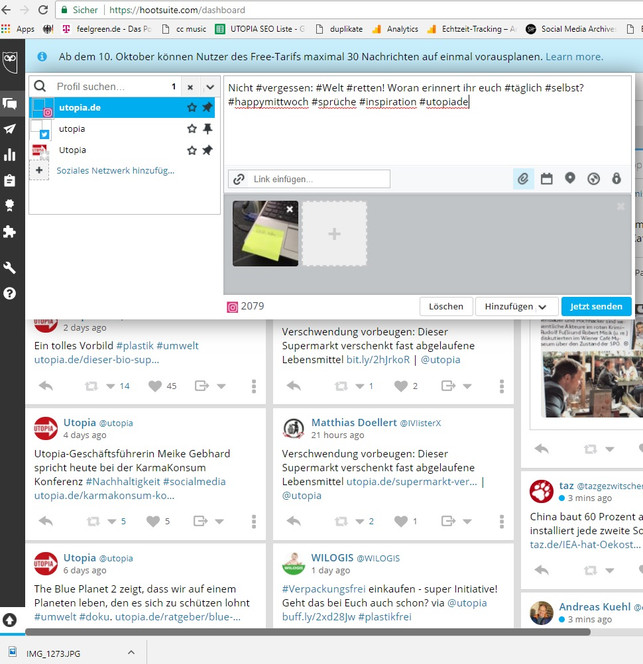The width and height of the screenshot is (643, 664).
Task: Open the Analytics bar chart icon
Action: point(10,155)
